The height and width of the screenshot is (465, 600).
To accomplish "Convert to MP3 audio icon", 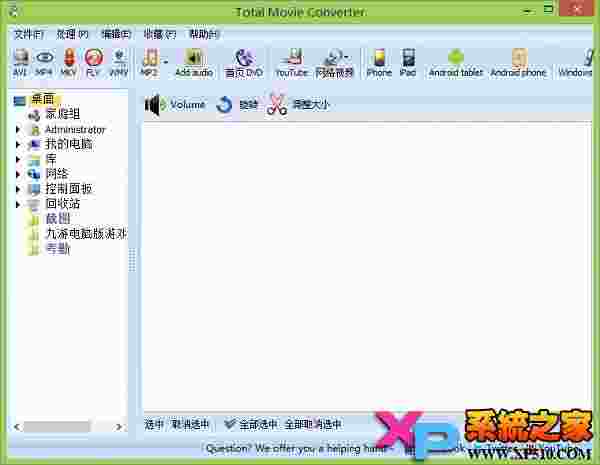I will (x=150, y=63).
